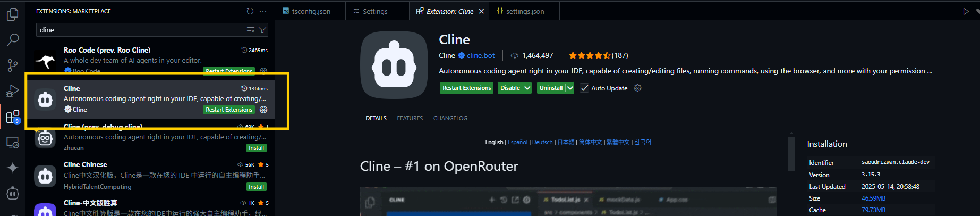Toggle the Auto Update checkbox

tap(585, 88)
